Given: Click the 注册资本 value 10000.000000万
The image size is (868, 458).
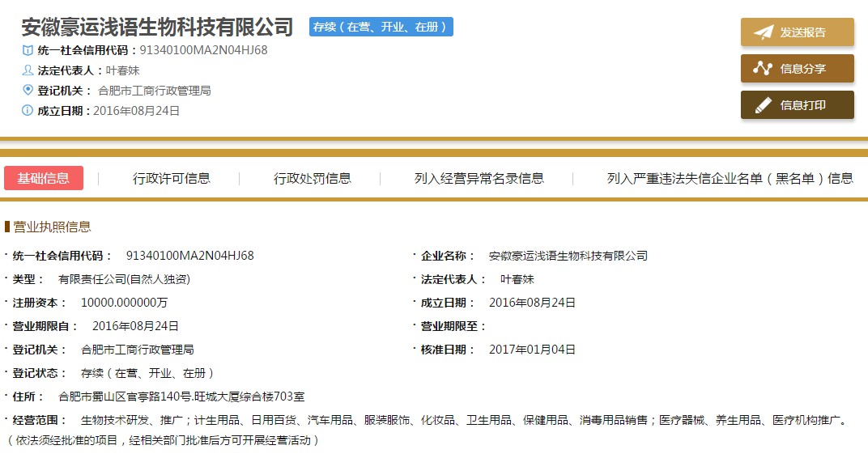Looking at the screenshot, I should point(124,303).
